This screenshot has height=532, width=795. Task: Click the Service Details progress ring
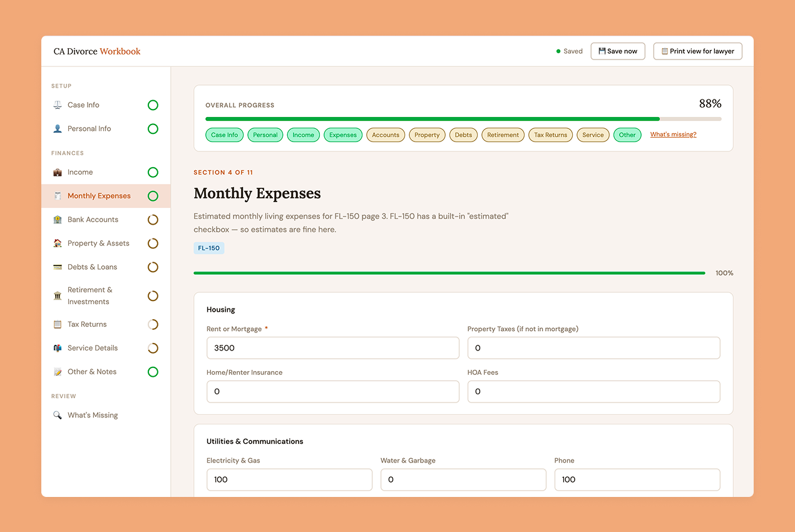(x=153, y=348)
